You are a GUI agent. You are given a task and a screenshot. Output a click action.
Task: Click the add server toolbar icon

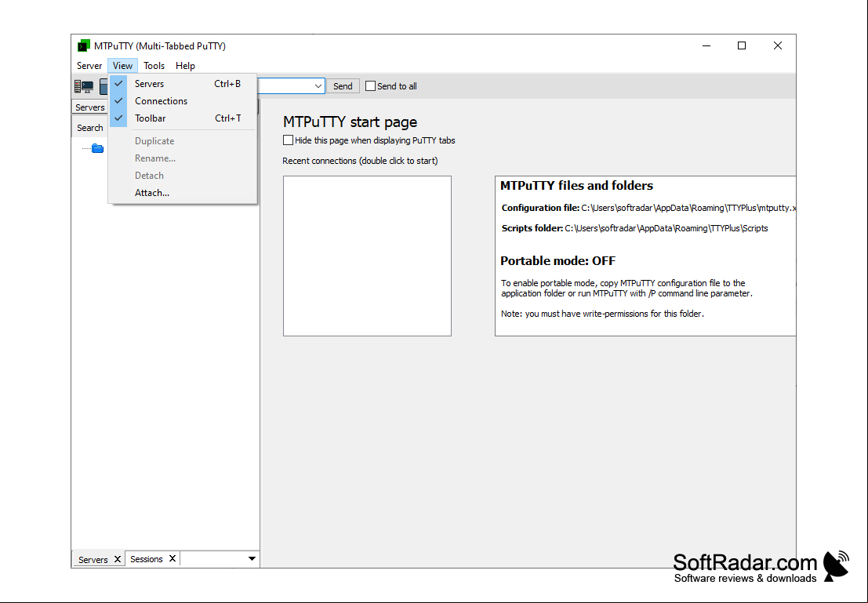[x=84, y=86]
